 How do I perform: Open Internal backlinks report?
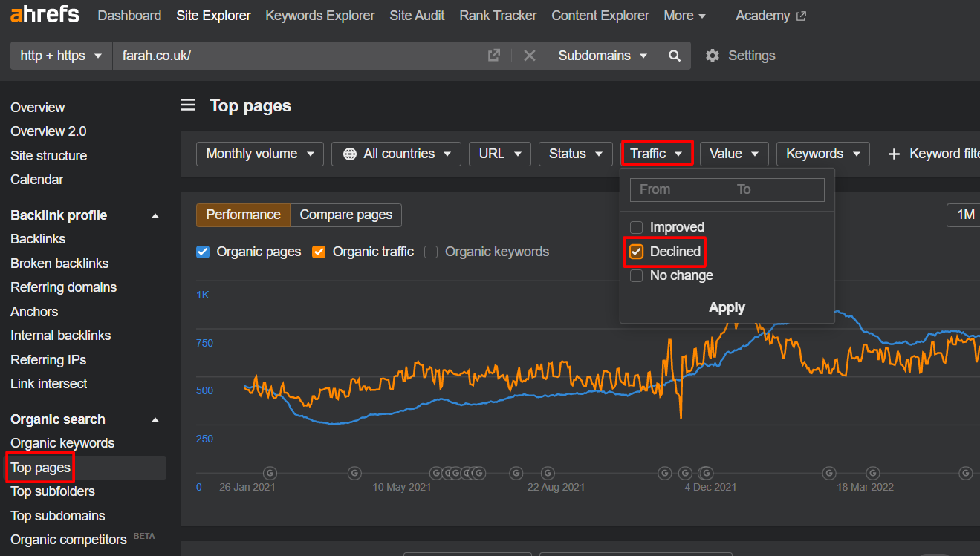61,336
